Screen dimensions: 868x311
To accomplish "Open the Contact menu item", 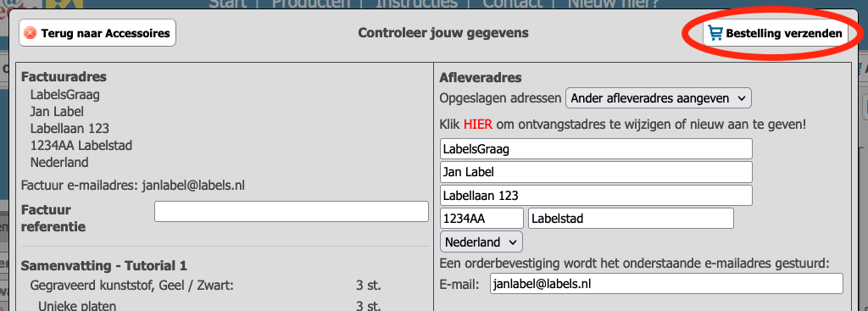I will [513, 3].
